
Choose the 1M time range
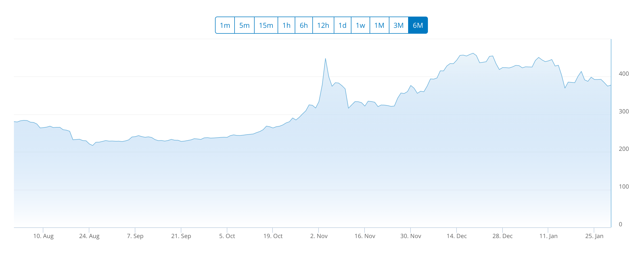[379, 25]
